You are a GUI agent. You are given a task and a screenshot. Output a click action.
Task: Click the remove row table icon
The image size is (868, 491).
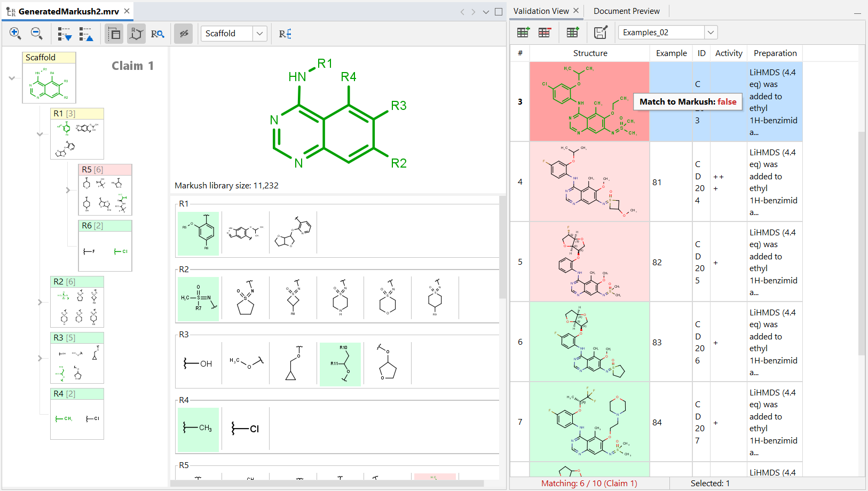pos(545,33)
